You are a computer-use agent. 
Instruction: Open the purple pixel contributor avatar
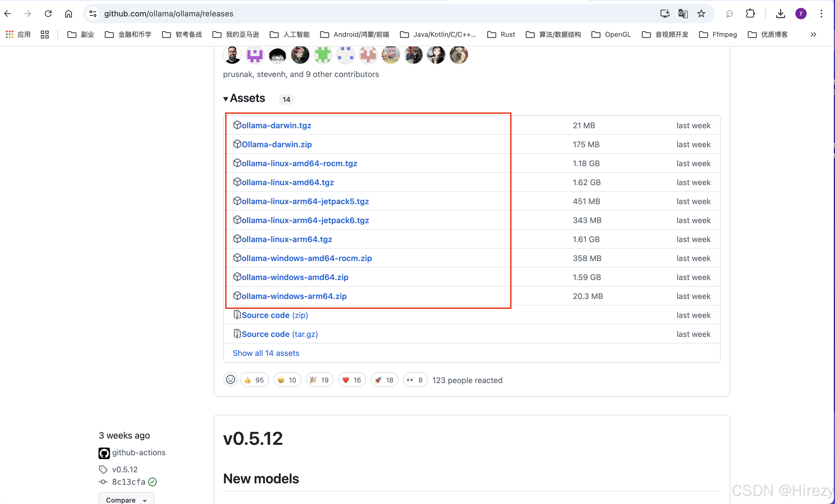(255, 55)
